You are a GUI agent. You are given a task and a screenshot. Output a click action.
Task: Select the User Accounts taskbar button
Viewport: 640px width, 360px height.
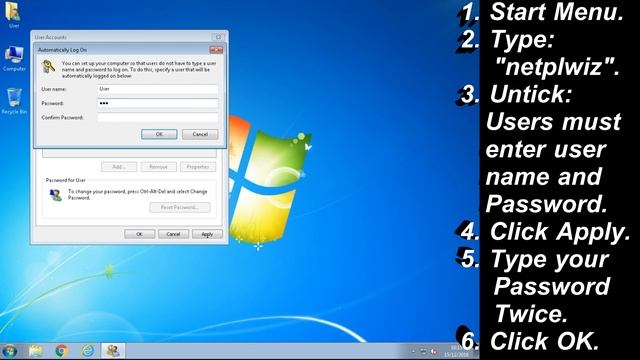click(113, 351)
